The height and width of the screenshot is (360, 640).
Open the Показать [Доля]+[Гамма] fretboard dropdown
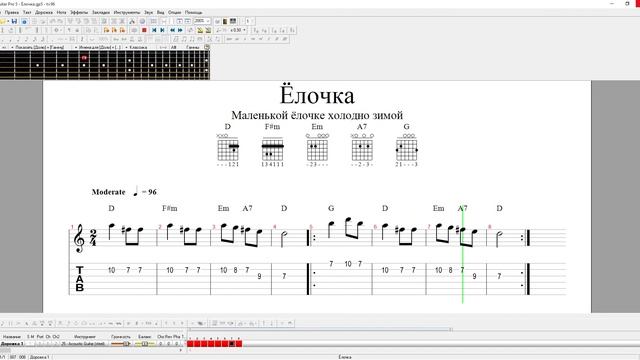coord(39,47)
